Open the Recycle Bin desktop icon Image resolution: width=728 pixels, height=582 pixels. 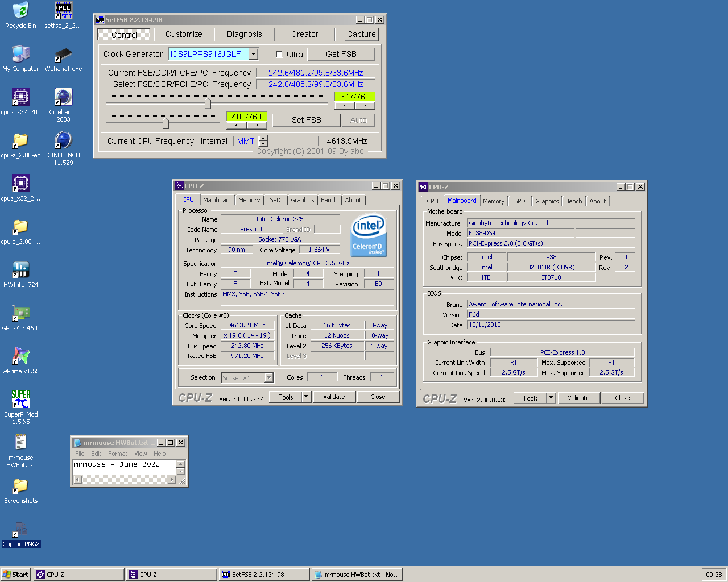tap(20, 15)
